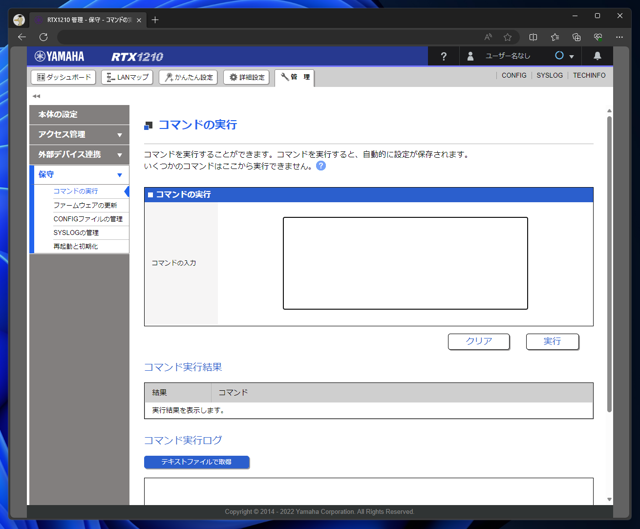Open browser essentials heart icon
This screenshot has width=640, height=529.
pos(598,37)
